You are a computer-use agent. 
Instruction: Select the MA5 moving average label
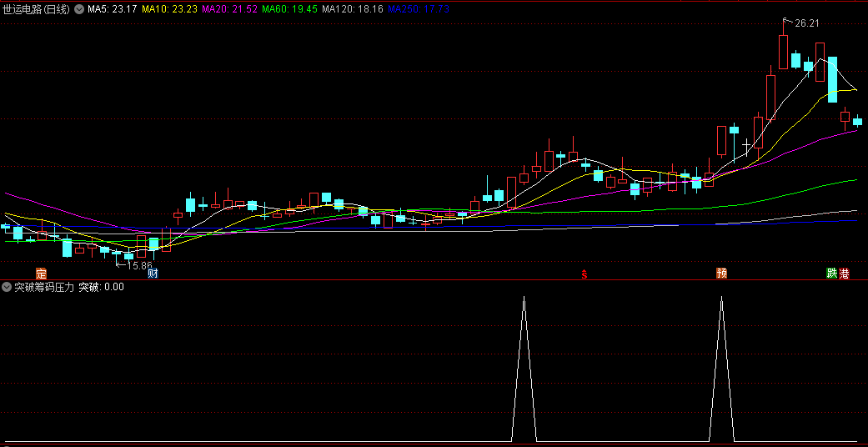(x=113, y=8)
